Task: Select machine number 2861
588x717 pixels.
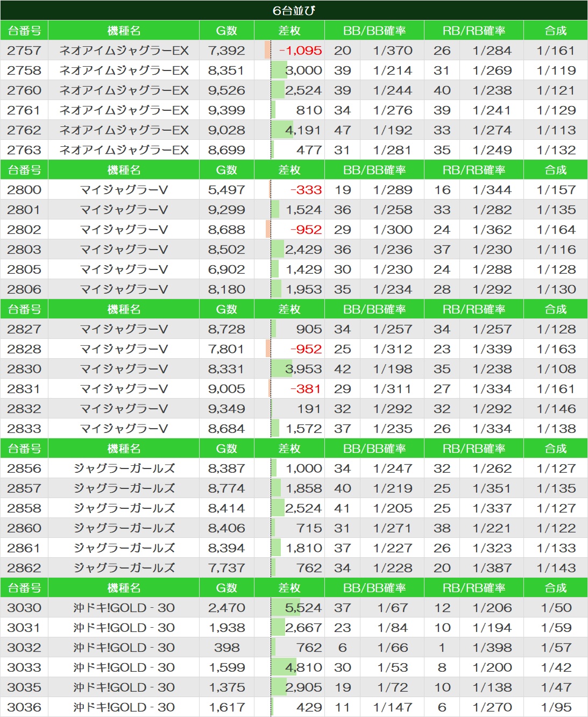Action: [x=24, y=548]
